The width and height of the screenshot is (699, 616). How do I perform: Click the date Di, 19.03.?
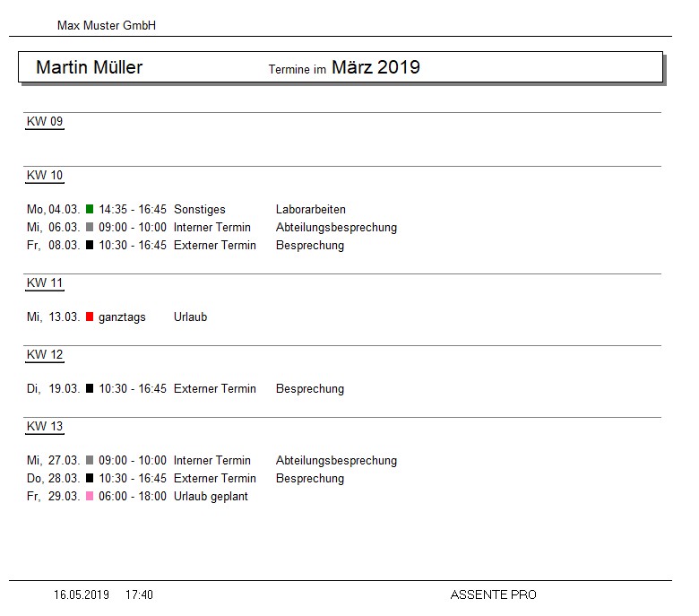pyautogui.click(x=53, y=388)
